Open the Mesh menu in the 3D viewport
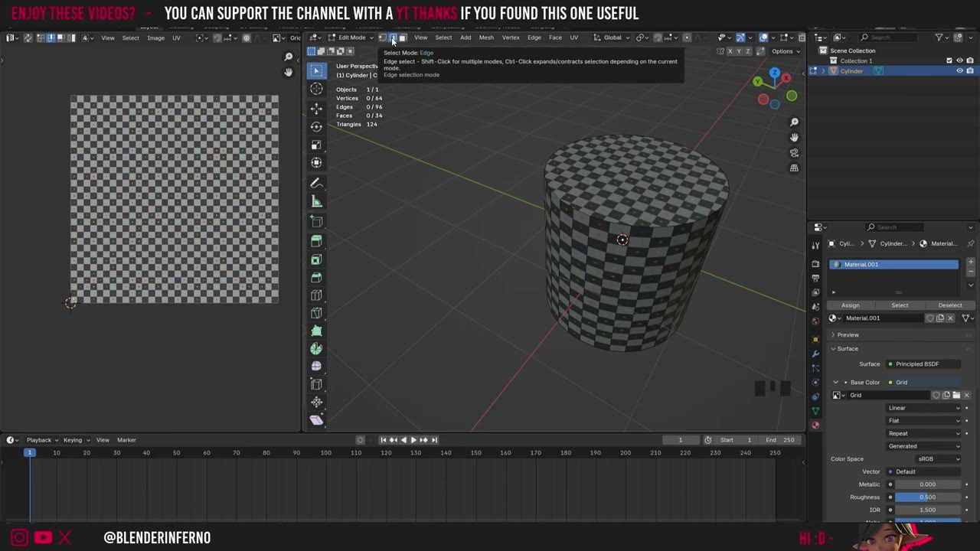Viewport: 980px width, 551px height. point(486,37)
